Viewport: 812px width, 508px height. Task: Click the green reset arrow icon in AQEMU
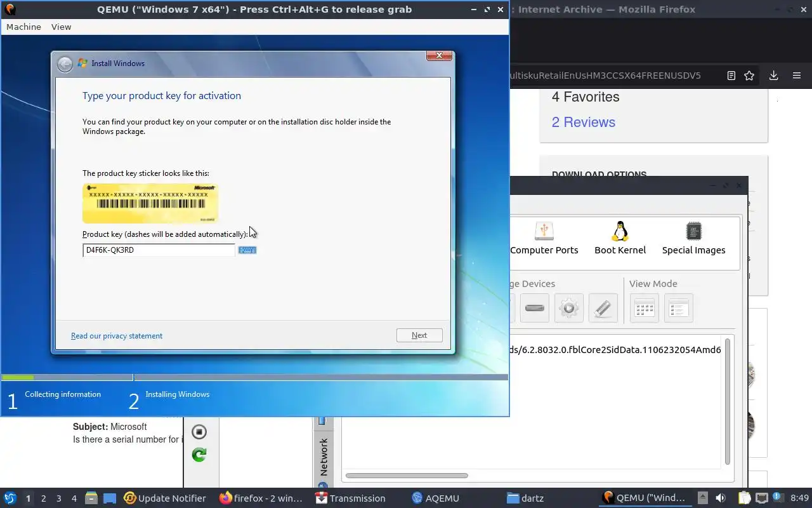(x=199, y=455)
